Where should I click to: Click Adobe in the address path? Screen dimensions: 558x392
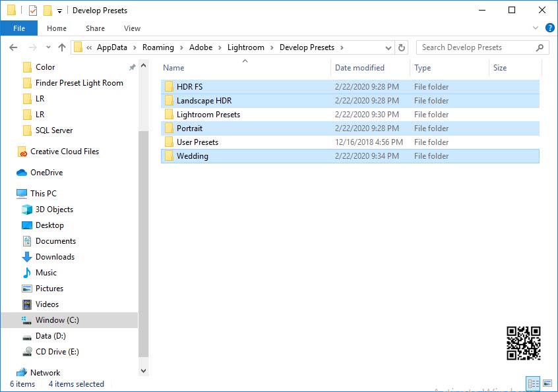tap(201, 47)
